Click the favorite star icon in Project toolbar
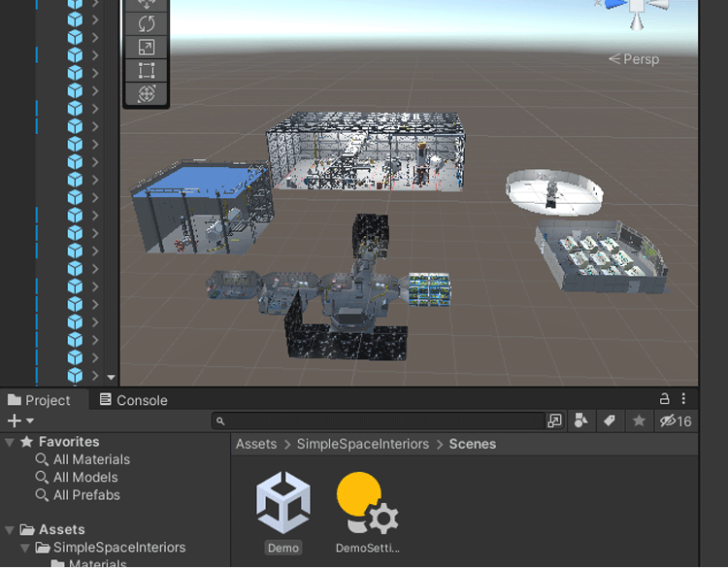The width and height of the screenshot is (728, 571). point(639,420)
